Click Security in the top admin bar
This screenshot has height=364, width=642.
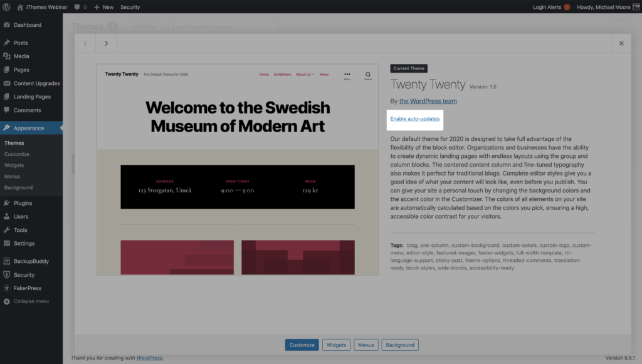[130, 7]
